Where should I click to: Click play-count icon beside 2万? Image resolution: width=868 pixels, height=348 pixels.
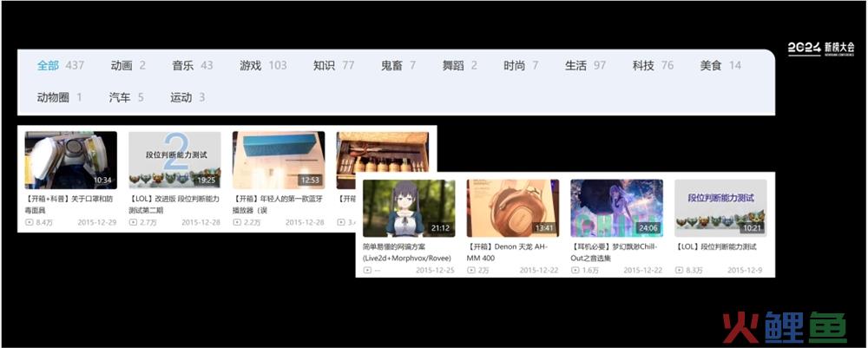[x=471, y=271]
